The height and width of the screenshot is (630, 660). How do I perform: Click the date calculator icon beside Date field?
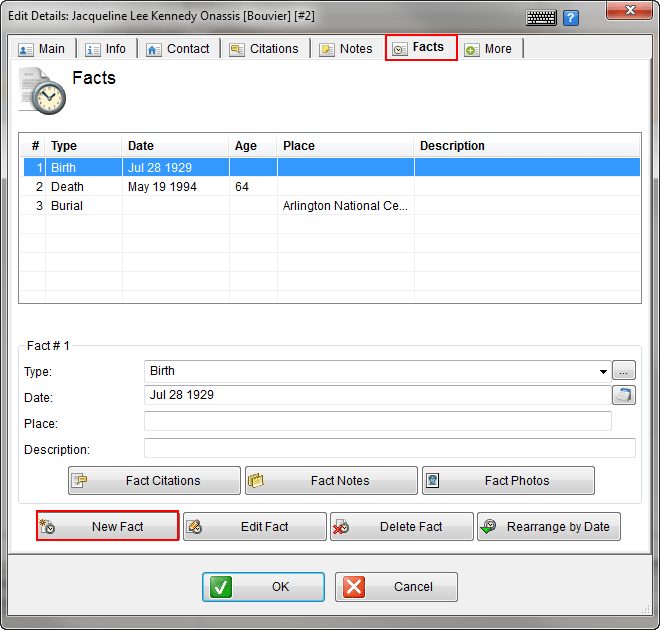(x=623, y=395)
